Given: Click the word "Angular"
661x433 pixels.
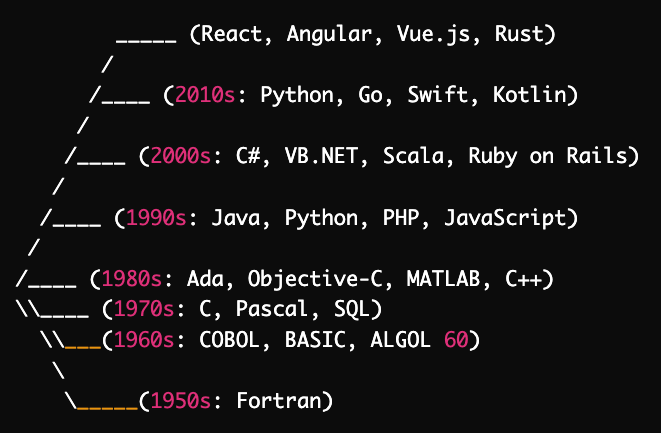Looking at the screenshot, I should click(329, 35).
